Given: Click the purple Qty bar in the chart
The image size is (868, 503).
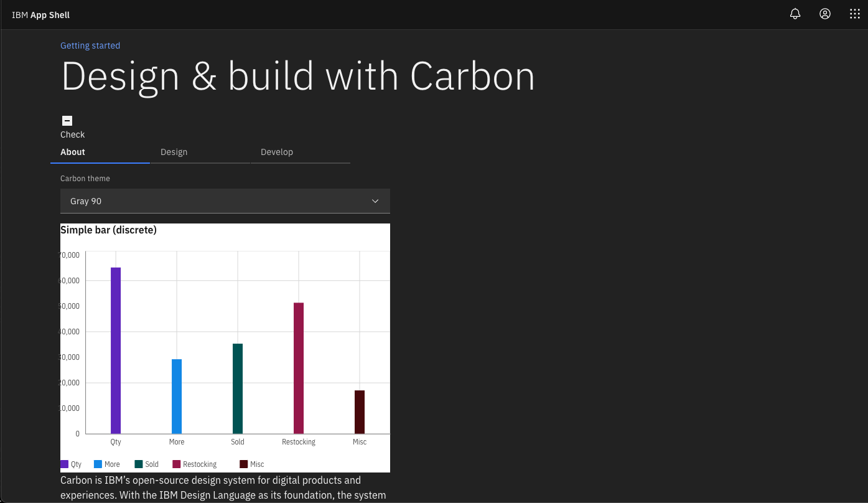Looking at the screenshot, I should point(115,349).
